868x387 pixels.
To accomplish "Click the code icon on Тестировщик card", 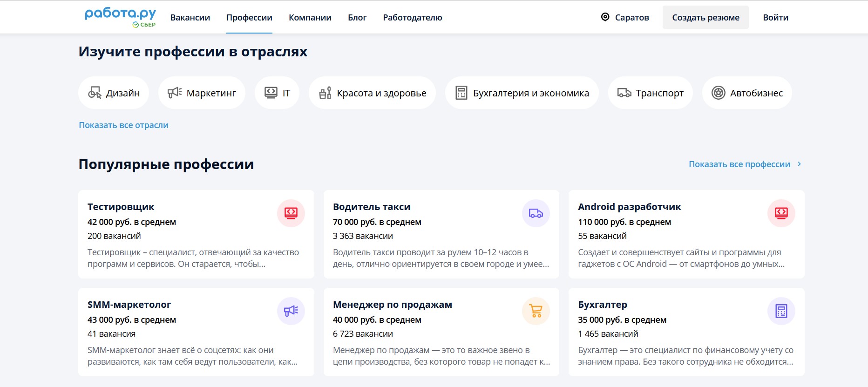I will (291, 213).
